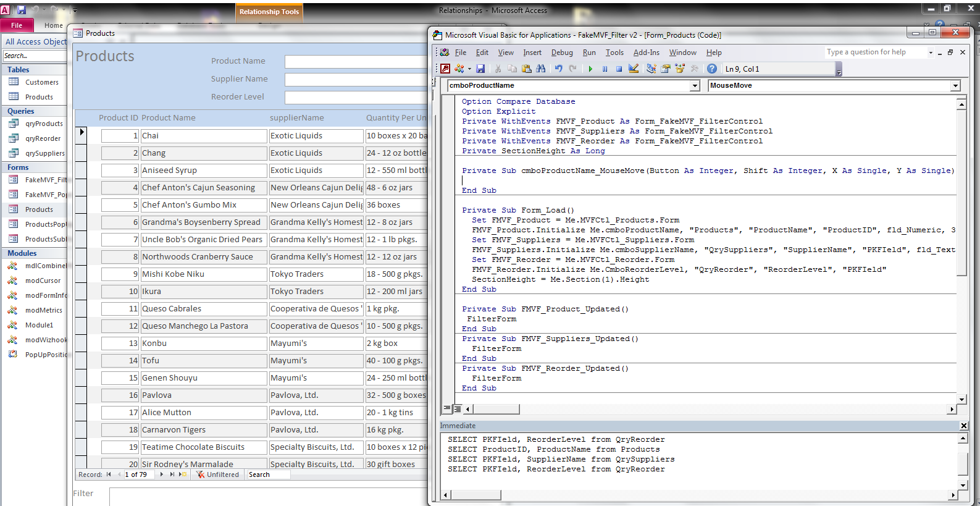This screenshot has height=506, width=980.
Task: Click Redo arrow in VBA toolbar
Action: [572, 69]
